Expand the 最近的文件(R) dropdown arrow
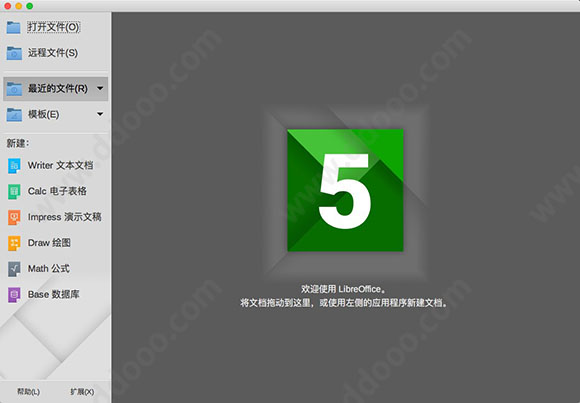 [x=100, y=88]
